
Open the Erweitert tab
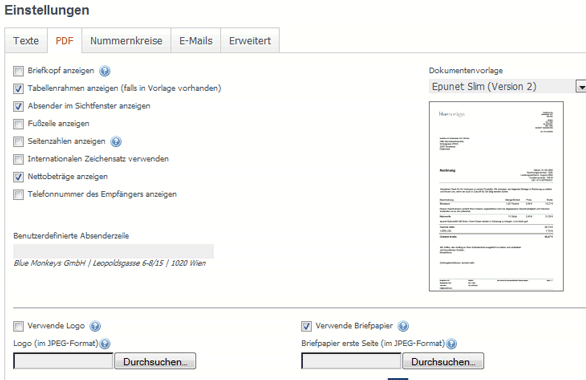point(250,40)
